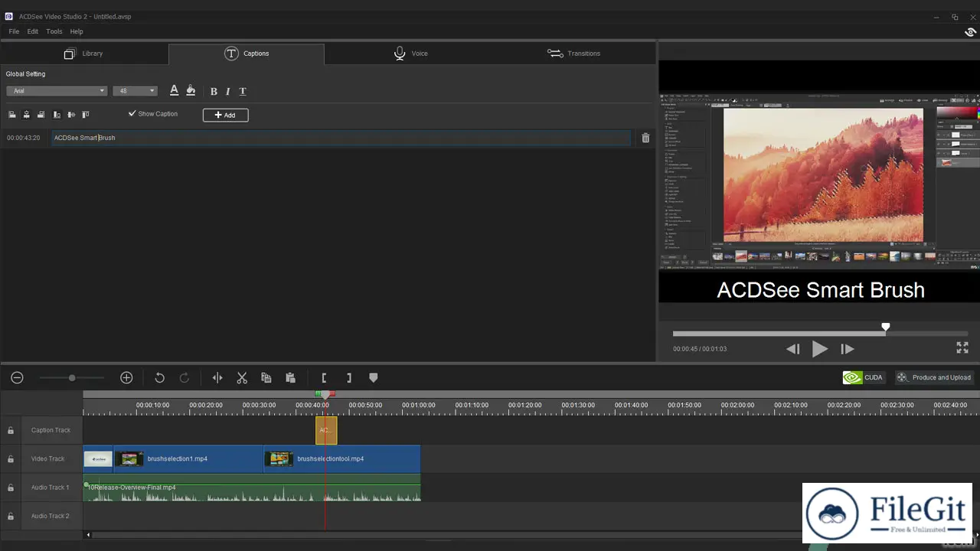Set the selection end bracket
The image size is (980, 551).
[349, 377]
